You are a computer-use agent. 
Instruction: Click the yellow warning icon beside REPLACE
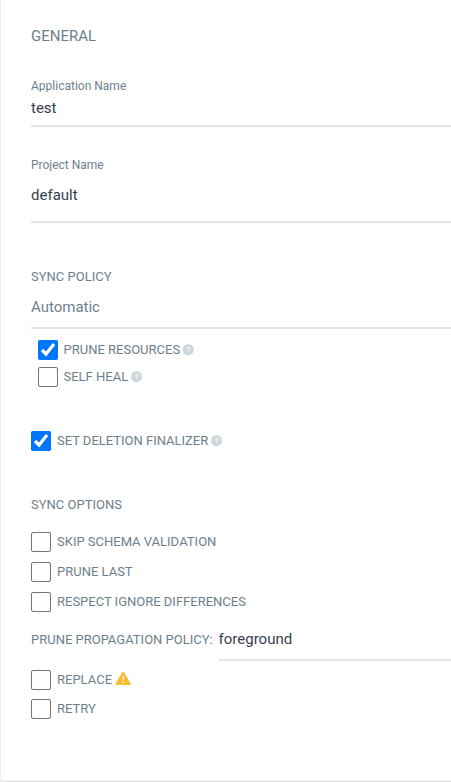(123, 679)
